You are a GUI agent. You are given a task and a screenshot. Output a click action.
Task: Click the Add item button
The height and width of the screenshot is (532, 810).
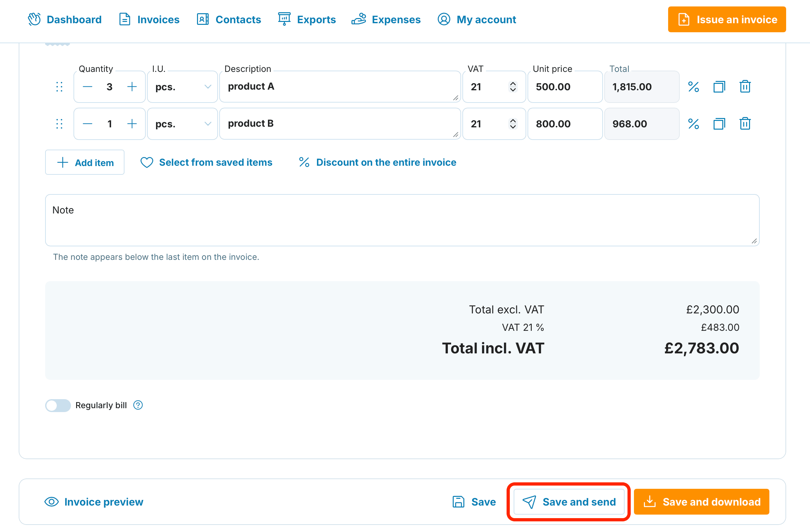85,163
